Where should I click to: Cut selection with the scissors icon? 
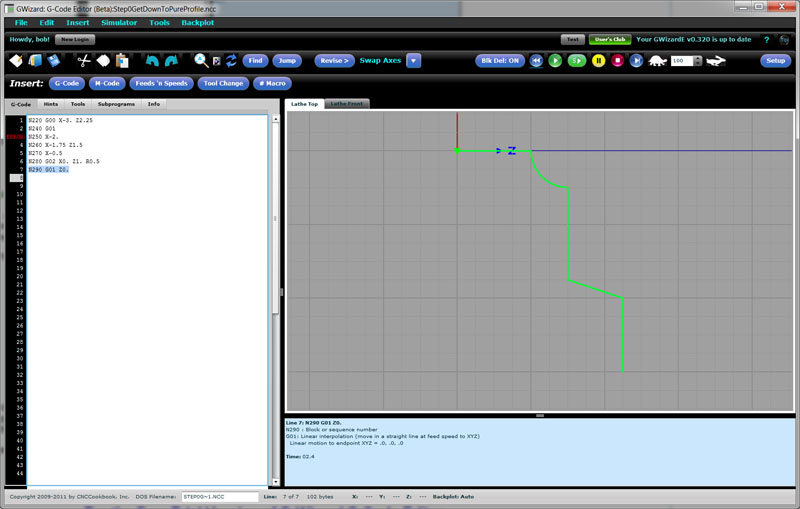(x=84, y=61)
